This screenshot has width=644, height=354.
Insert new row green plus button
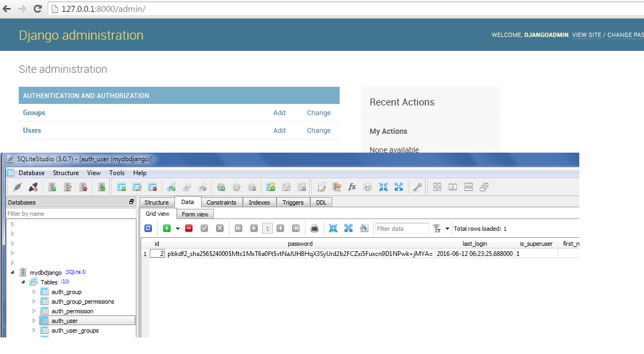point(167,228)
